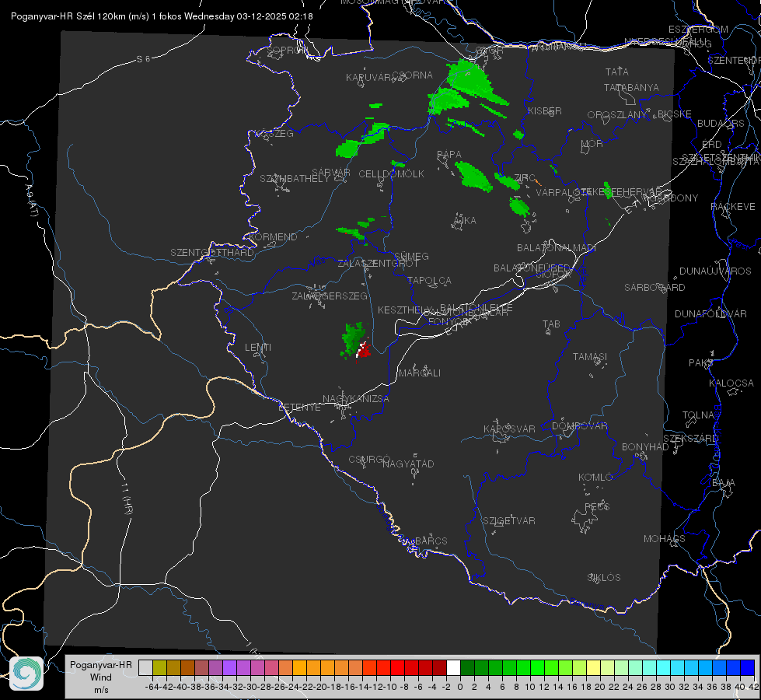761x700 pixels.
Task: Select the TAMASI city label
Action: pos(590,357)
